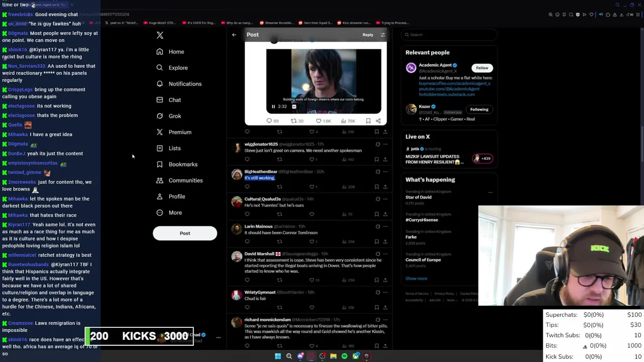Share David Marshall's reply
This screenshot has width=644, height=362.
(x=385, y=280)
